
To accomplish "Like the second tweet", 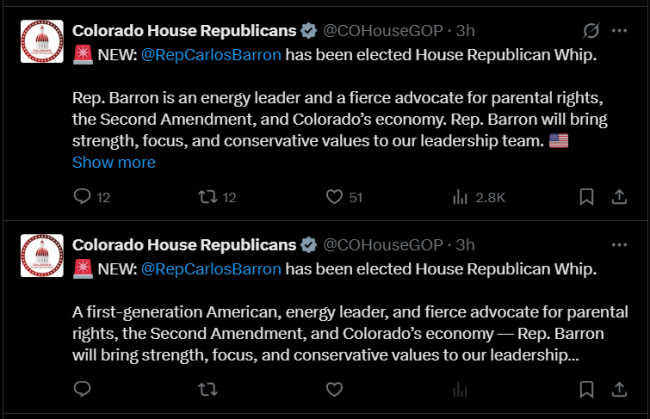I will [x=335, y=388].
